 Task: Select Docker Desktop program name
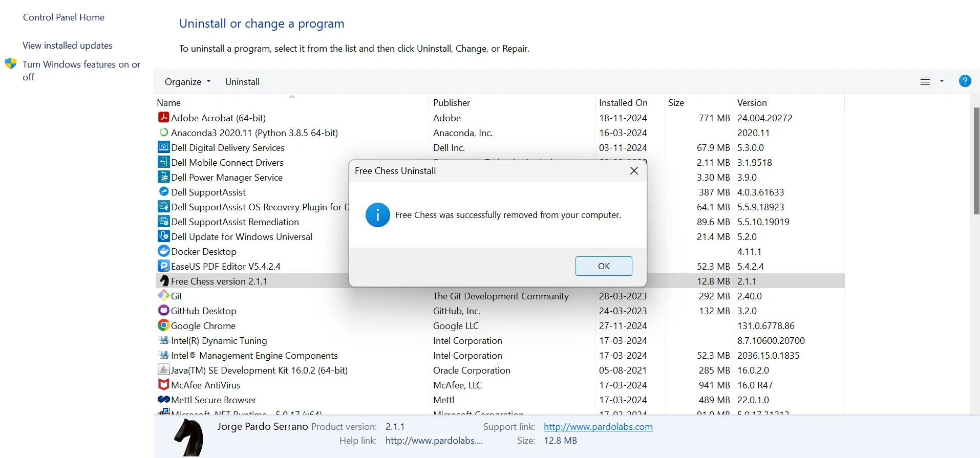coord(204,251)
